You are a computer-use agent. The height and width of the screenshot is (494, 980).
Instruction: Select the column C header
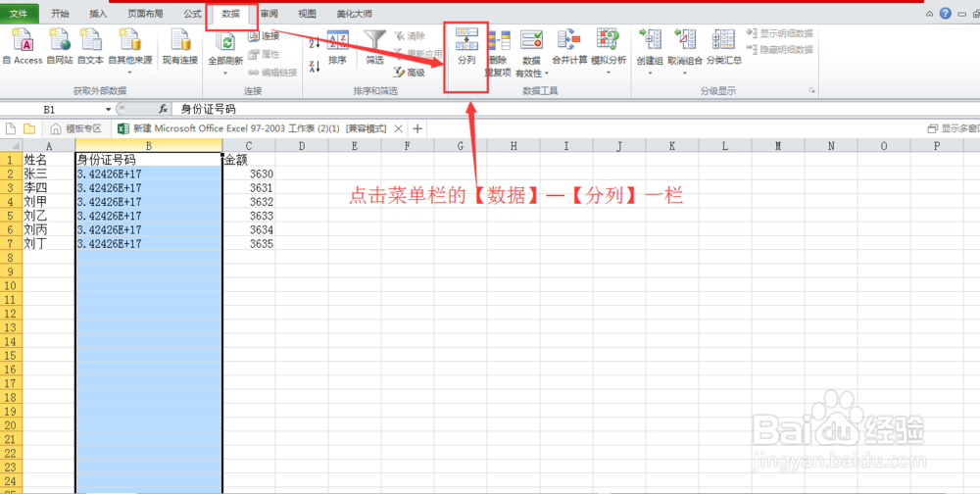tap(249, 146)
